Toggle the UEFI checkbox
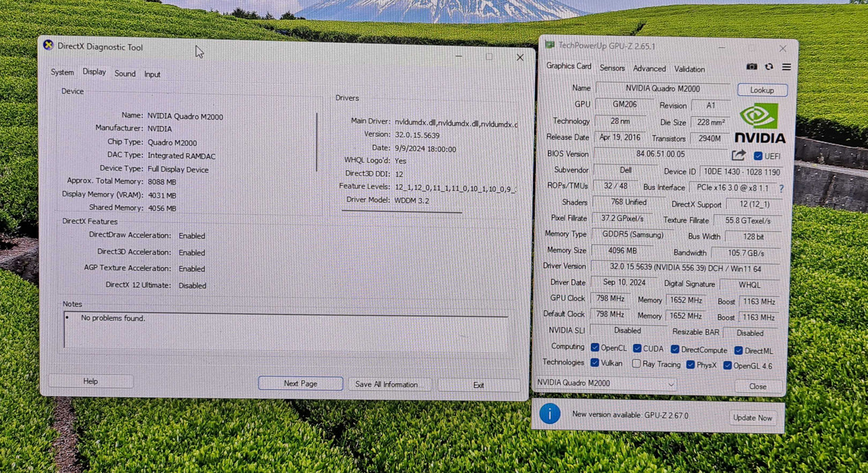 [x=758, y=156]
